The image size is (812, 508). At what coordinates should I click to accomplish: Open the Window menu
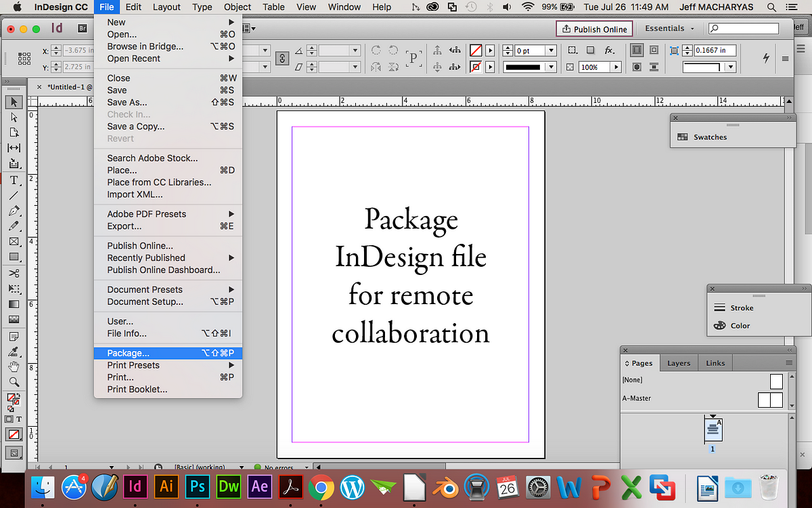344,7
